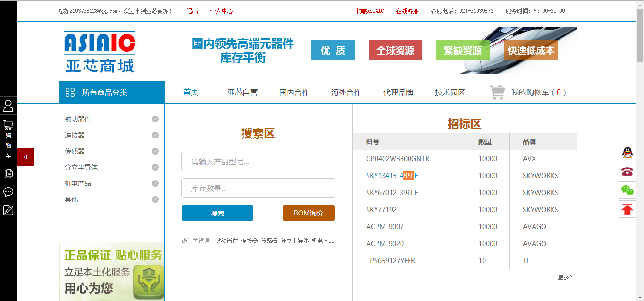Click the red telephone contact icon
The height and width of the screenshot is (301, 644).
(627, 171)
